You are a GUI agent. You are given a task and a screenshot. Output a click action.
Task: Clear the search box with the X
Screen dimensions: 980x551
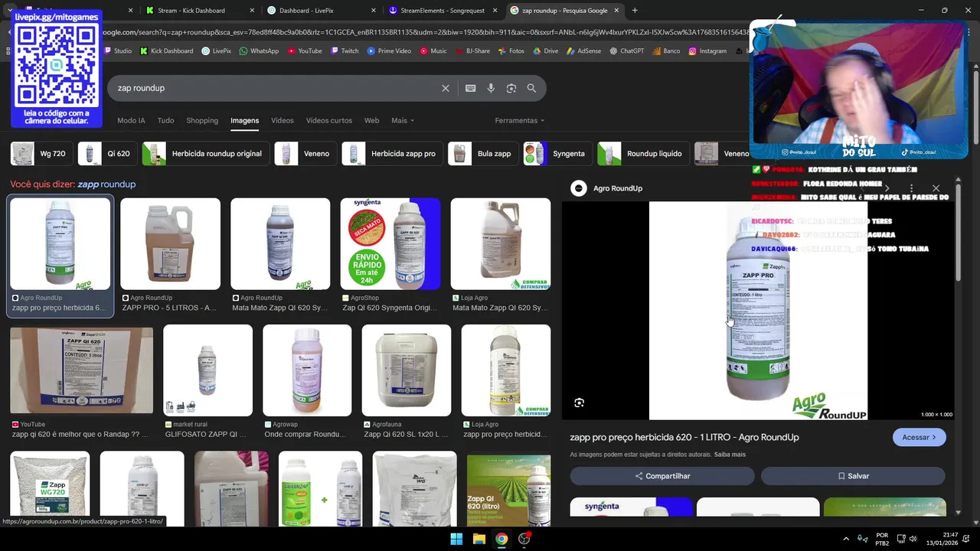[446, 88]
